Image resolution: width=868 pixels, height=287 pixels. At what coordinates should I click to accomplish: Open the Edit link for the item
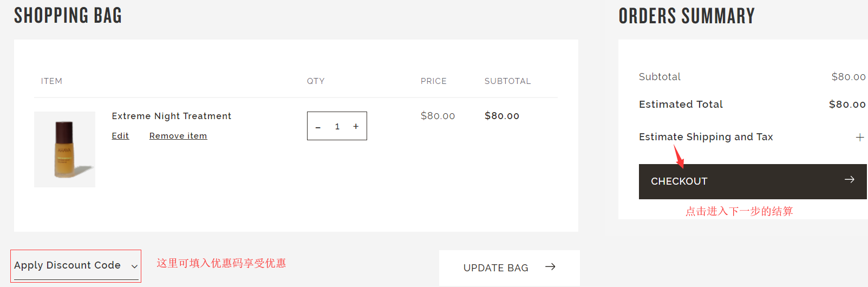click(120, 136)
